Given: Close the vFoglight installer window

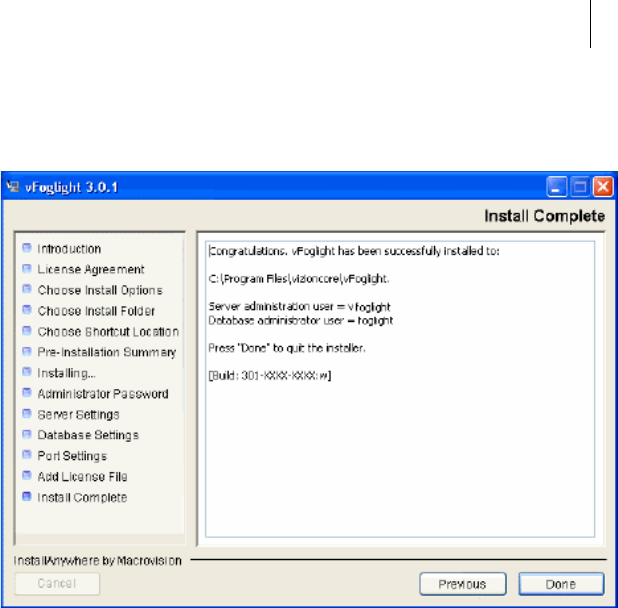Looking at the screenshot, I should (603, 187).
